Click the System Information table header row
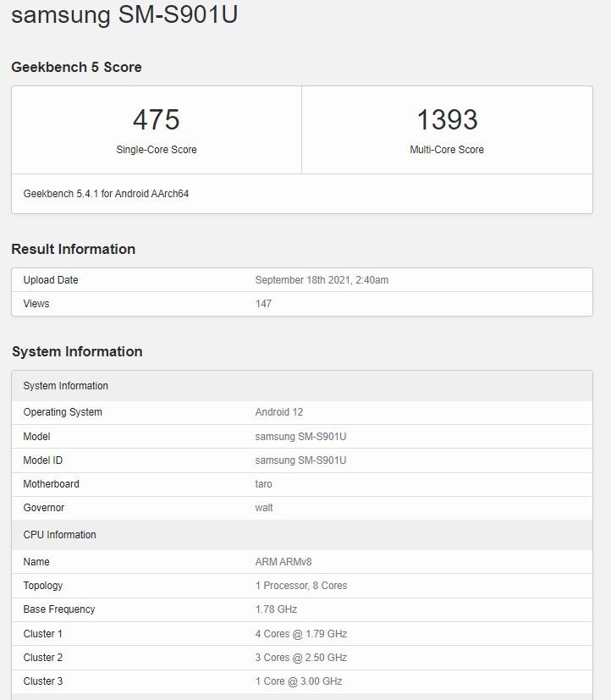The height and width of the screenshot is (700, 611). point(302,386)
